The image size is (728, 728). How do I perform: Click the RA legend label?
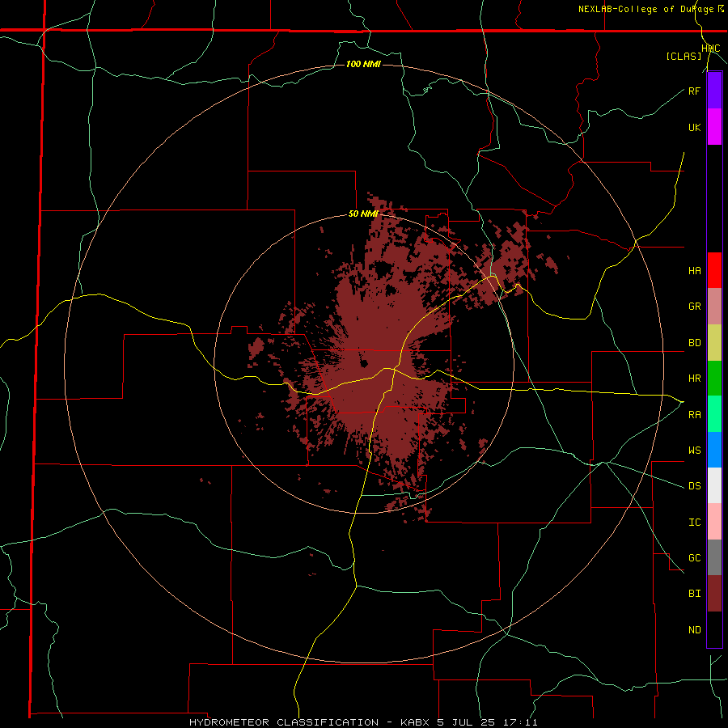click(694, 415)
